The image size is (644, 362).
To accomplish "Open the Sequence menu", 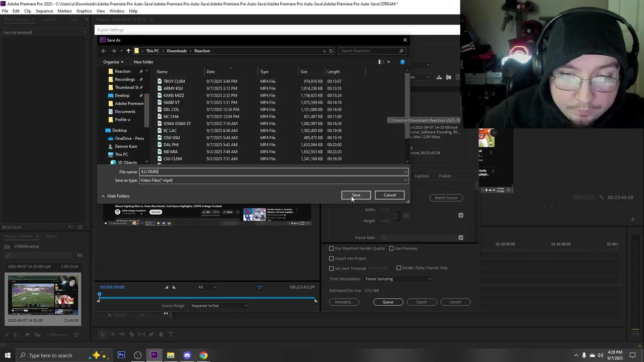I will coord(44,11).
